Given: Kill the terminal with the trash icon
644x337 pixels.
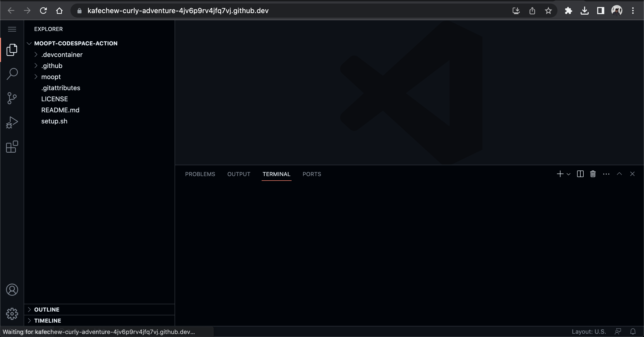Looking at the screenshot, I should tap(593, 174).
